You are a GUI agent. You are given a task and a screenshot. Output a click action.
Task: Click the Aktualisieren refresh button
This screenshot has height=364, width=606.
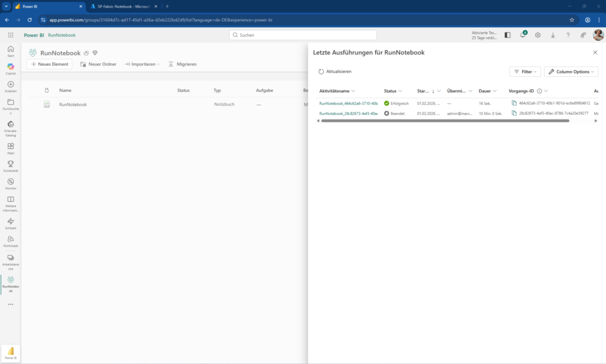click(x=335, y=72)
